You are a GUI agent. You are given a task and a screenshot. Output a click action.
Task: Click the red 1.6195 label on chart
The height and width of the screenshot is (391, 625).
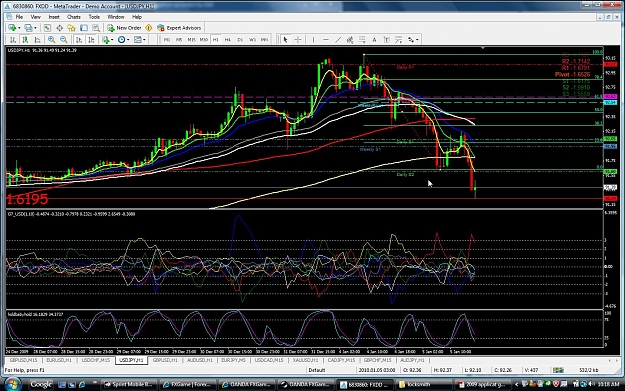click(x=28, y=199)
